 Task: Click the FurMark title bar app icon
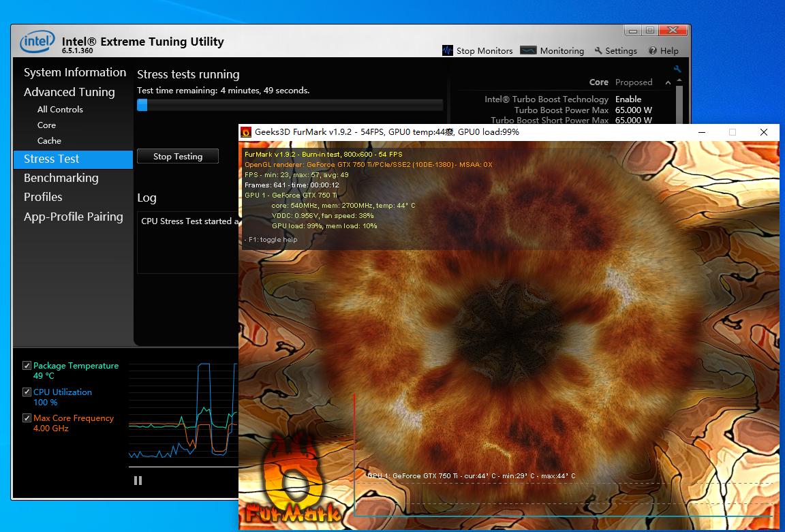pyautogui.click(x=246, y=132)
